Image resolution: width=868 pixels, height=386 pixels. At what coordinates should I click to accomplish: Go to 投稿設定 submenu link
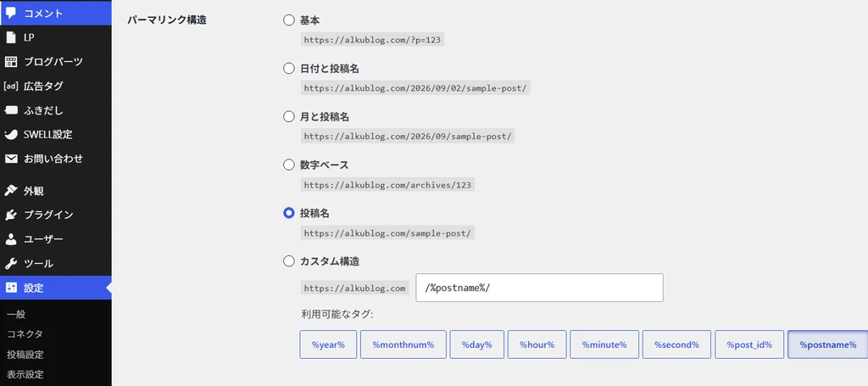click(x=25, y=355)
